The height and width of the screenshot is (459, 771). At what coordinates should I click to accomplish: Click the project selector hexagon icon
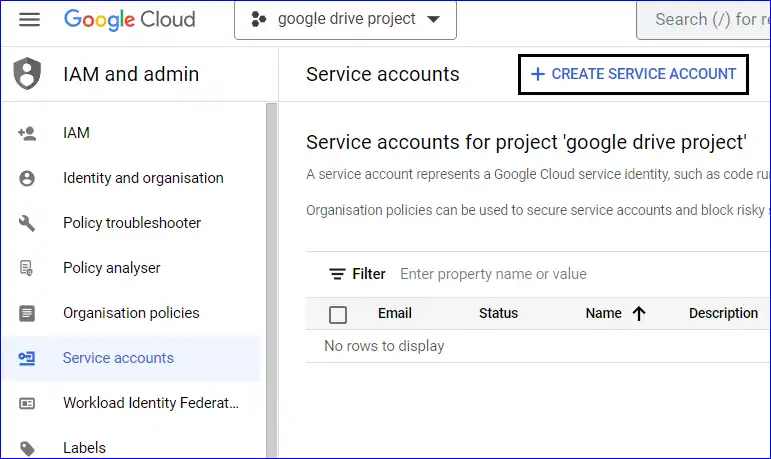[x=258, y=20]
